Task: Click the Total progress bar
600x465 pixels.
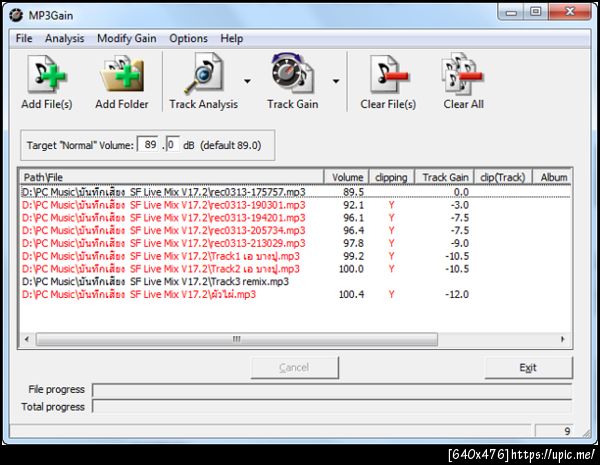Action: coord(332,407)
